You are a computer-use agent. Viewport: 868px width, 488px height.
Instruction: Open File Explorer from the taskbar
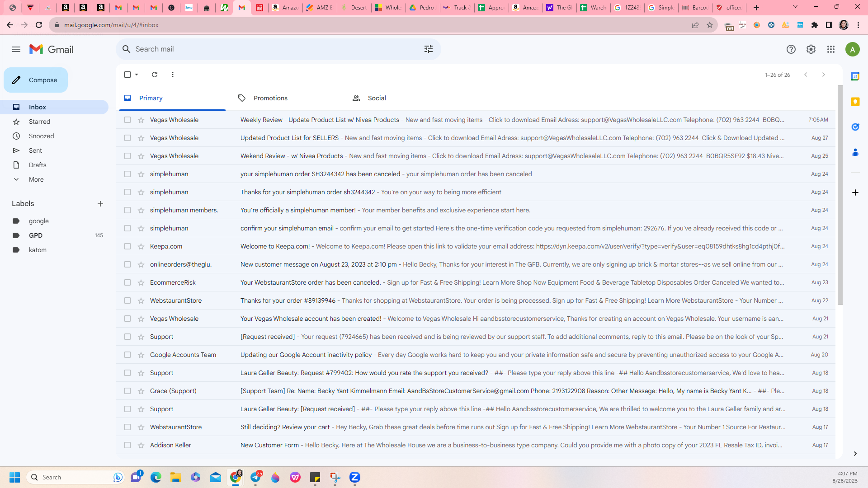(176, 477)
